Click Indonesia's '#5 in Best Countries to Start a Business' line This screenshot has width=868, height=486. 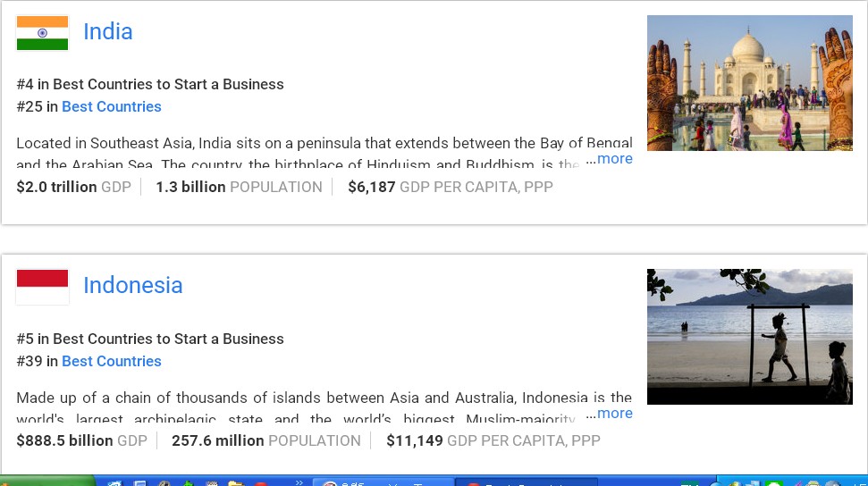tap(150, 339)
